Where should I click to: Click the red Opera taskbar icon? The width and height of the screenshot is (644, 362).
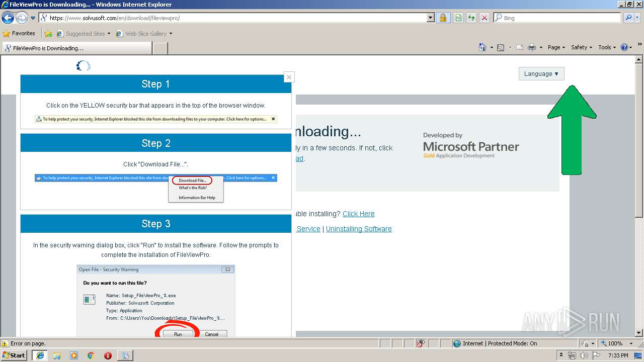(x=108, y=355)
